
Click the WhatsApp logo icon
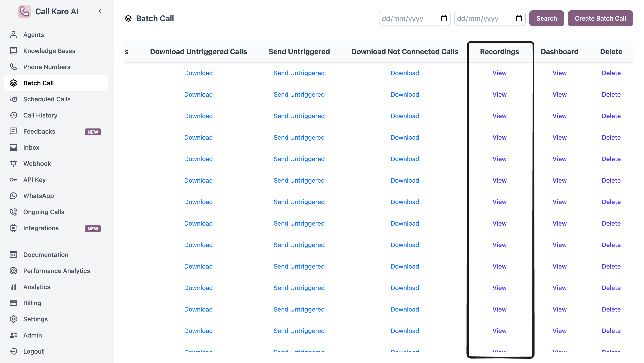tap(13, 196)
